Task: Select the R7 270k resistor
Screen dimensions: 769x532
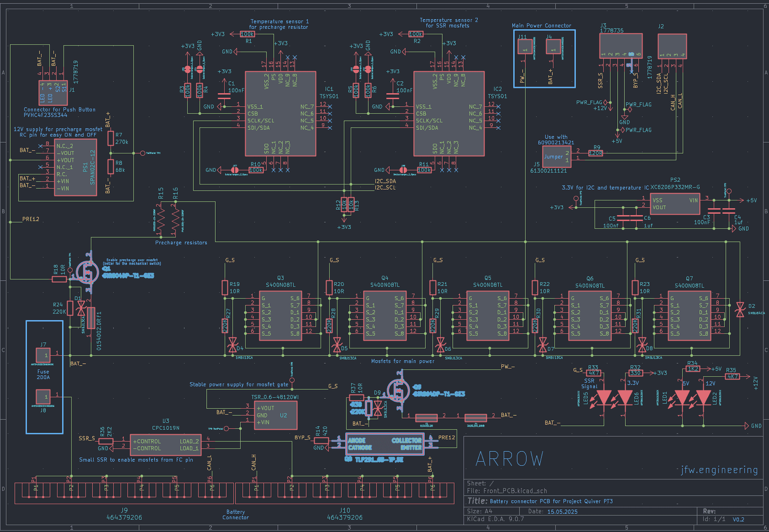Action: 111,138
